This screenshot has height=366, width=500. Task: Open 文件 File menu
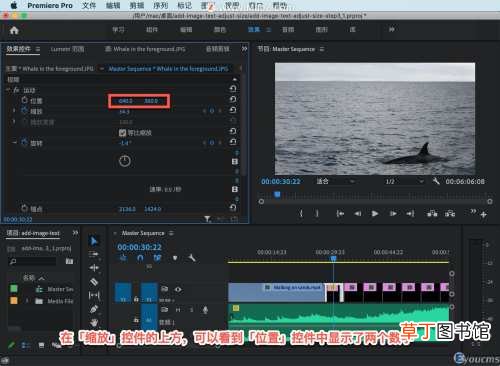click(89, 5)
